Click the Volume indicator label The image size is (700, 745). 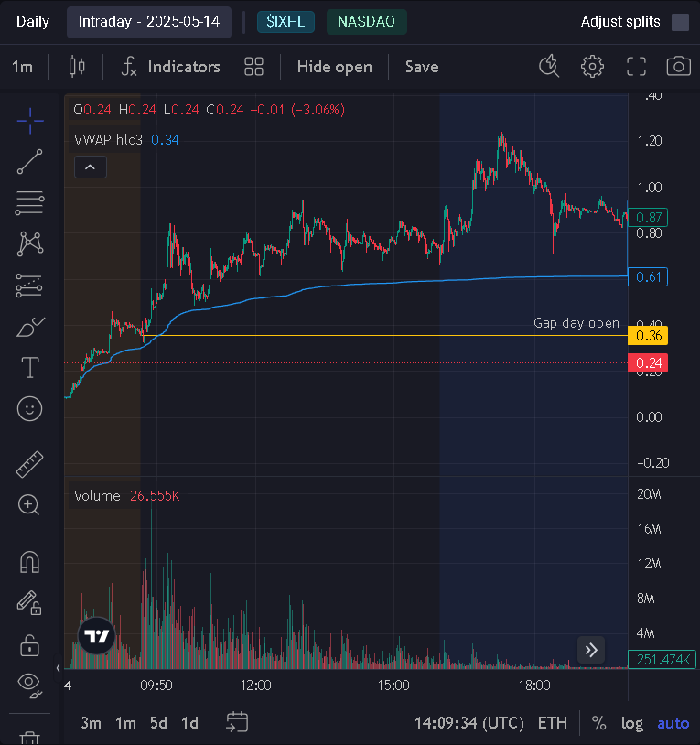click(97, 496)
